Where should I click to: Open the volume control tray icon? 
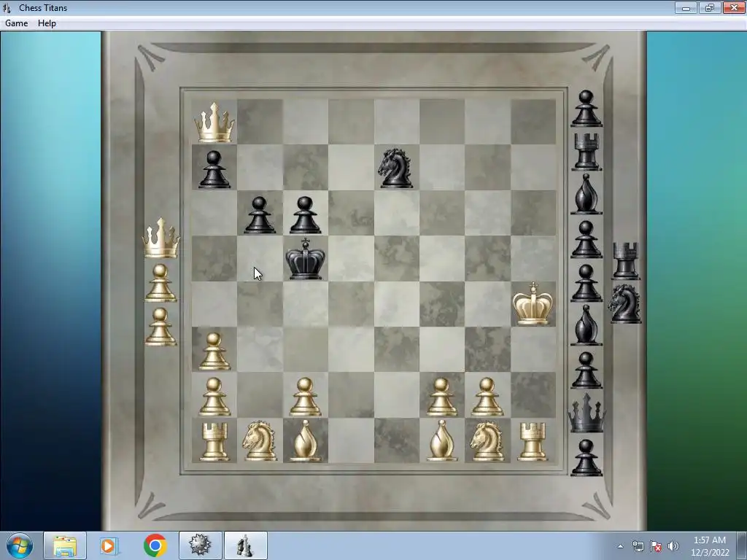point(673,546)
